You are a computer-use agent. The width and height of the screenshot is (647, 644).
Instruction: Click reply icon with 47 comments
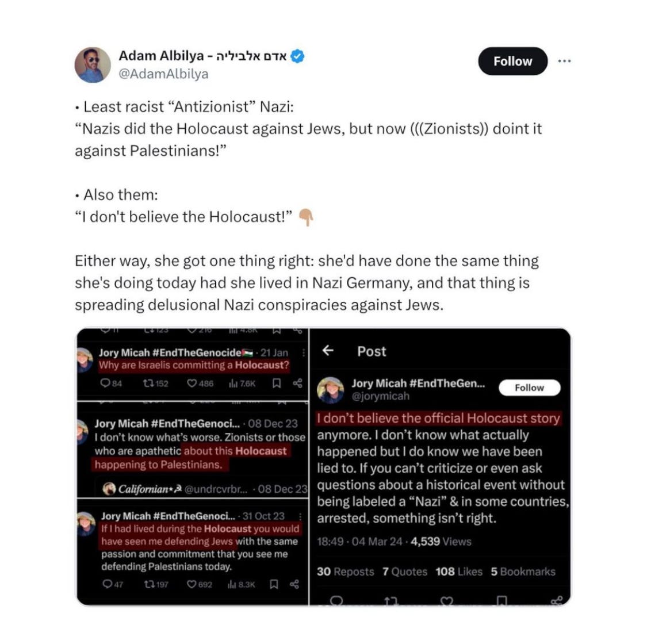coord(108,584)
